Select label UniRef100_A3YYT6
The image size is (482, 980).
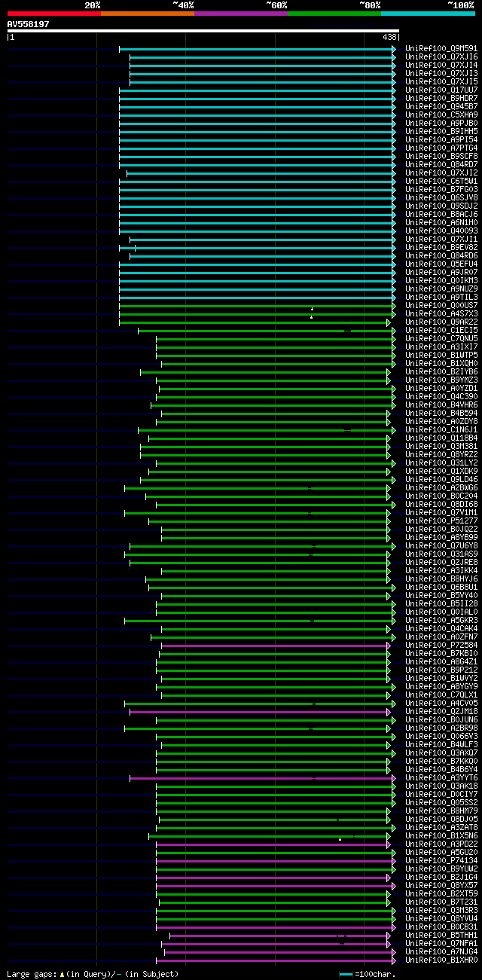441,778
